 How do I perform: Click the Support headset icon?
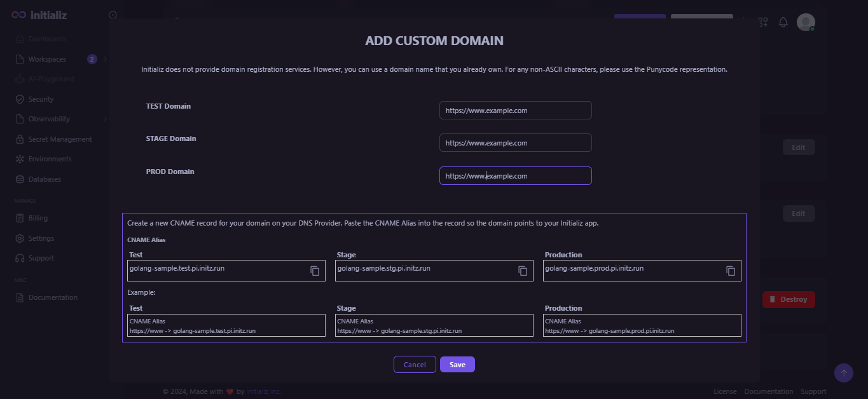click(20, 258)
